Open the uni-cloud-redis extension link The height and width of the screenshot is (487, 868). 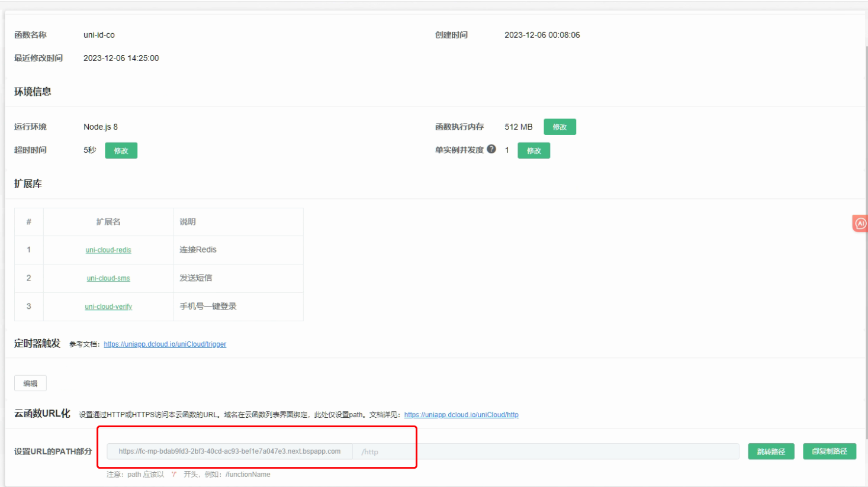coord(108,250)
